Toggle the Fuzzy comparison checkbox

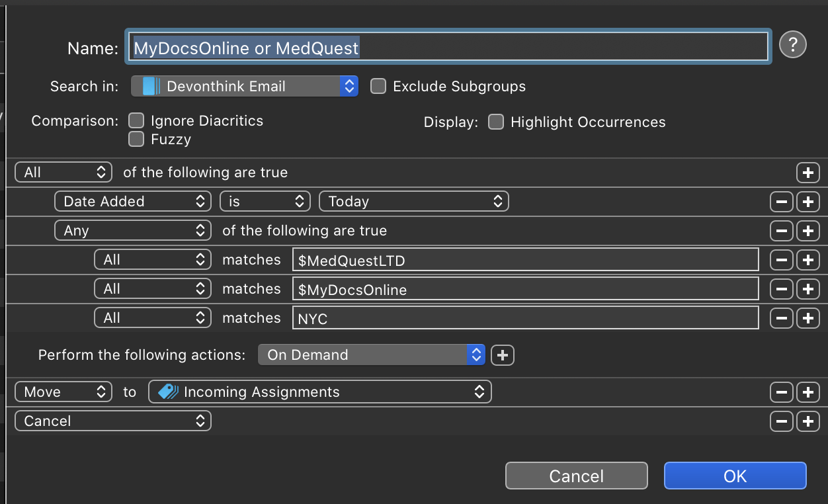click(x=136, y=139)
